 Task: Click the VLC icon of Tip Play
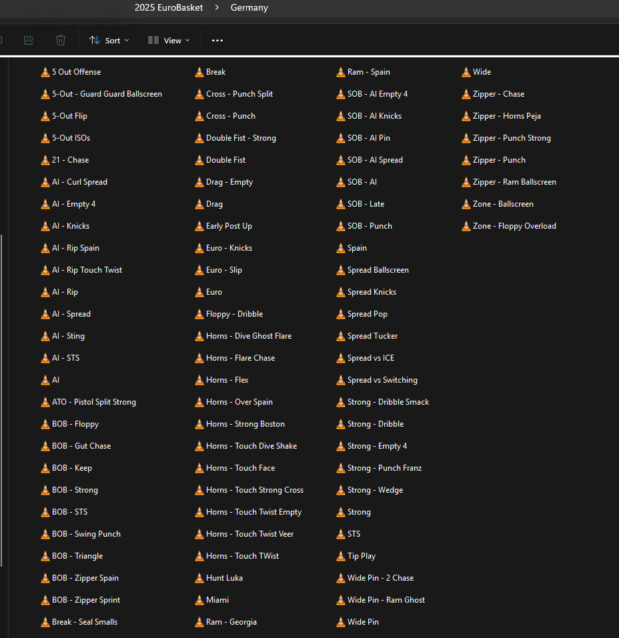[340, 556]
